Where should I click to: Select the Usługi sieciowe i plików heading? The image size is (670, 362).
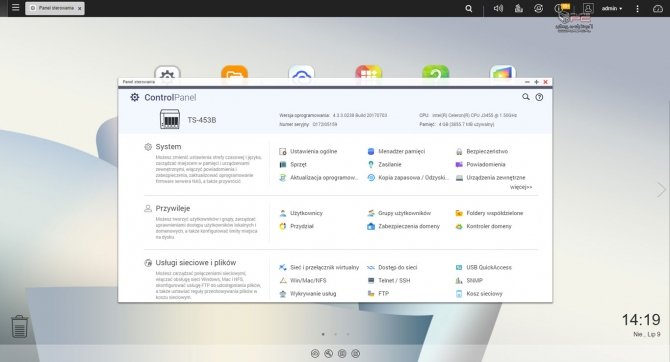[x=196, y=263]
